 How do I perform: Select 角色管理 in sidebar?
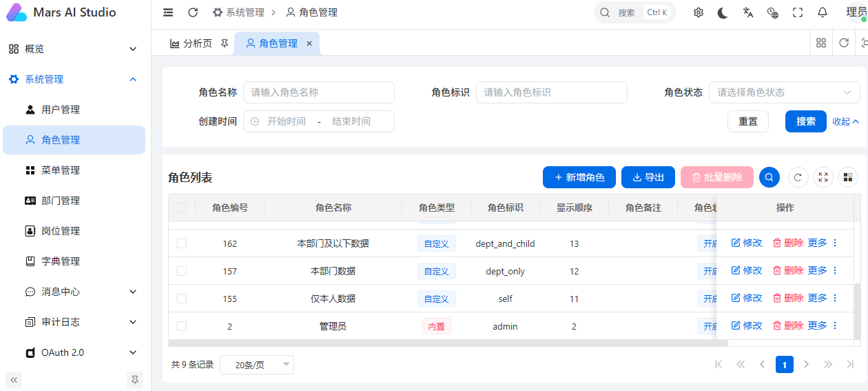pyautogui.click(x=74, y=140)
